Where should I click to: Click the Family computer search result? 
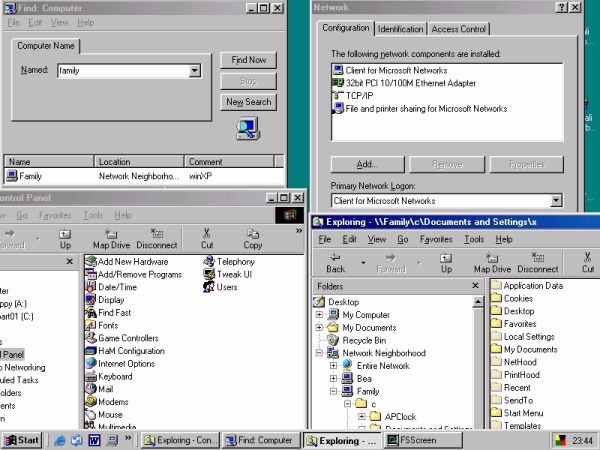(x=26, y=176)
